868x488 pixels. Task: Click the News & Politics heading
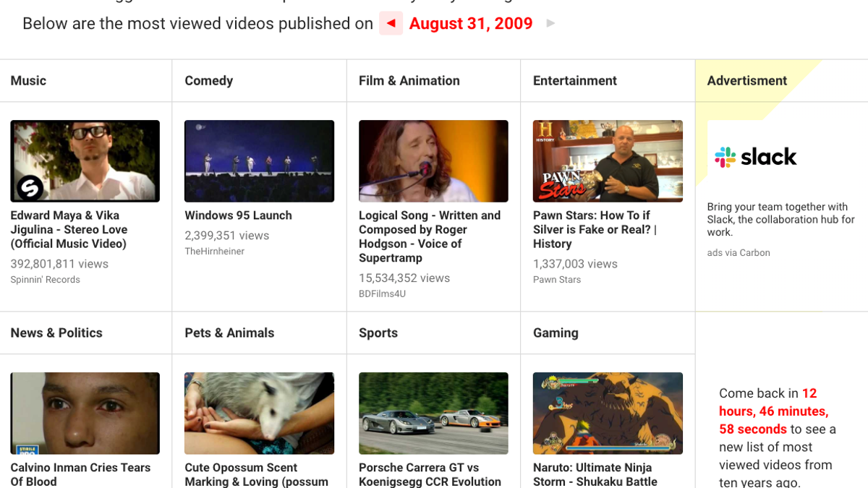(x=56, y=333)
